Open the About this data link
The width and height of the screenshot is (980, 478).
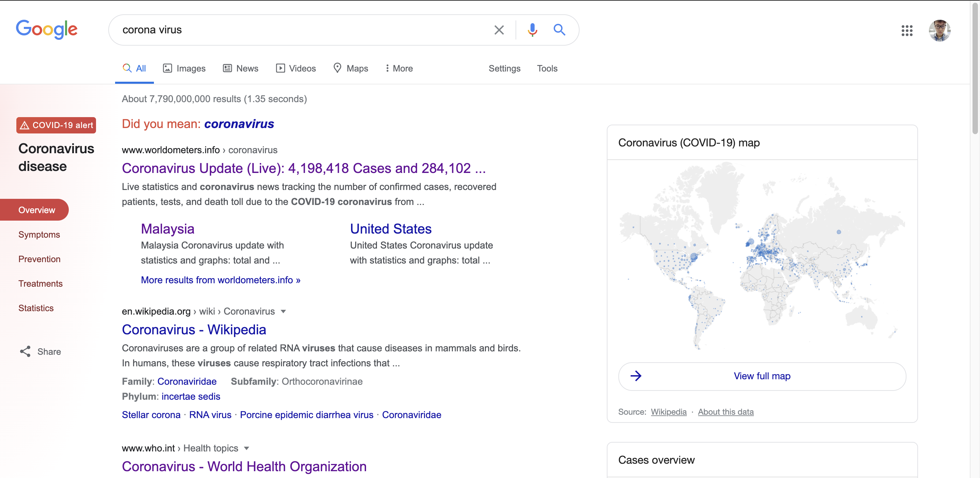(x=726, y=412)
